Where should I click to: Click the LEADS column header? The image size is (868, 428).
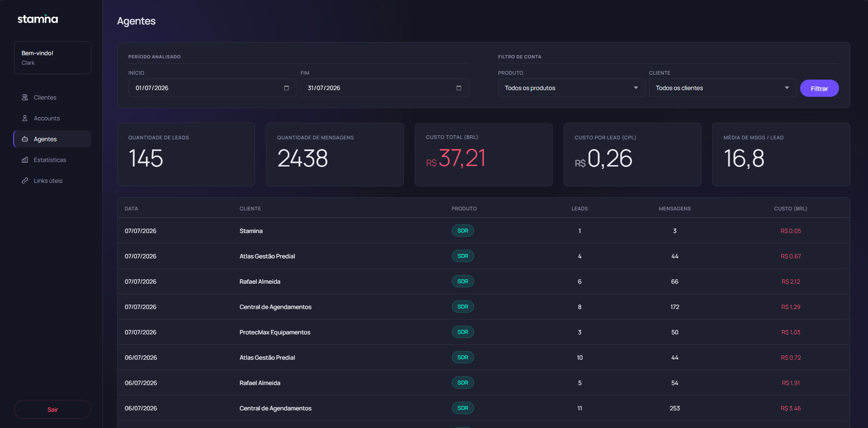[579, 209]
